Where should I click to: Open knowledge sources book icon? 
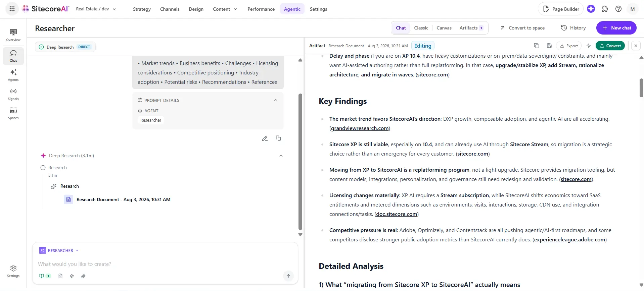(x=45, y=276)
